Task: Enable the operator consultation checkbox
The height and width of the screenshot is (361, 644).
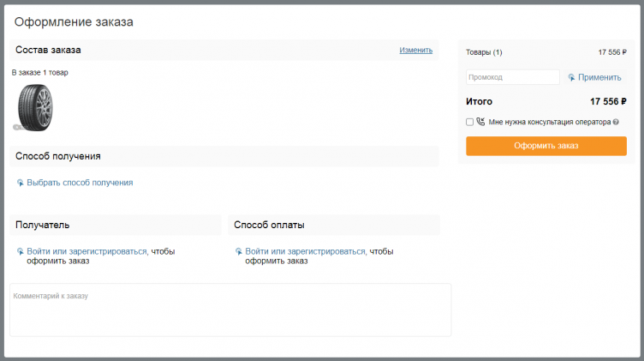Action: click(x=469, y=122)
